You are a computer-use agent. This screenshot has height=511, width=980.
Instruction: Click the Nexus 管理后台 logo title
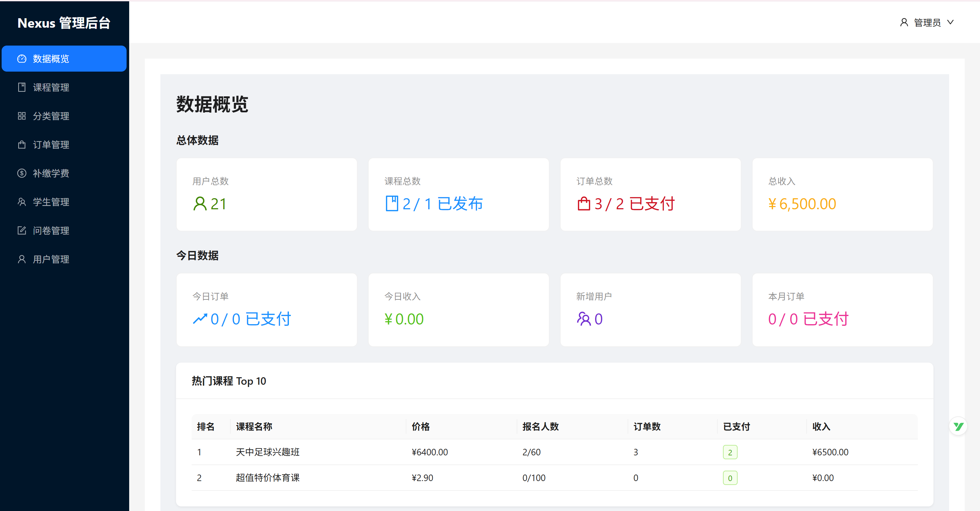click(x=64, y=23)
